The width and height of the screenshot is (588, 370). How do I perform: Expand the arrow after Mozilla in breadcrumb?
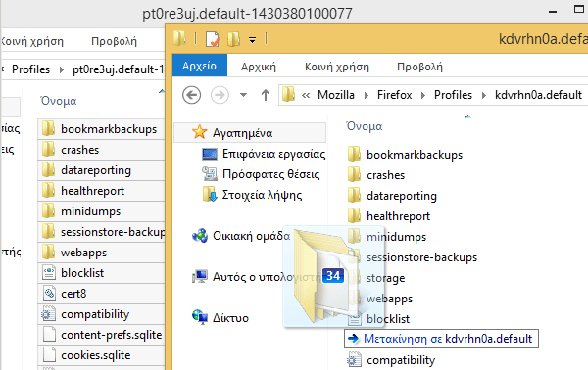[x=366, y=96]
